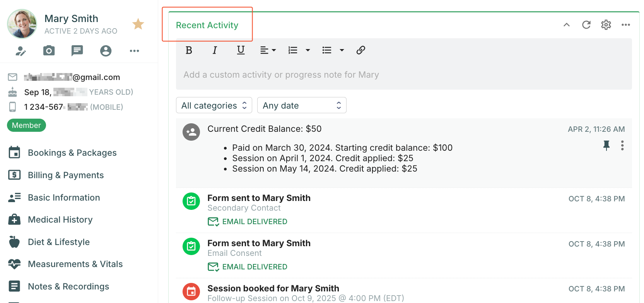Open the All categories dropdown
The width and height of the screenshot is (644, 303).
[214, 106]
